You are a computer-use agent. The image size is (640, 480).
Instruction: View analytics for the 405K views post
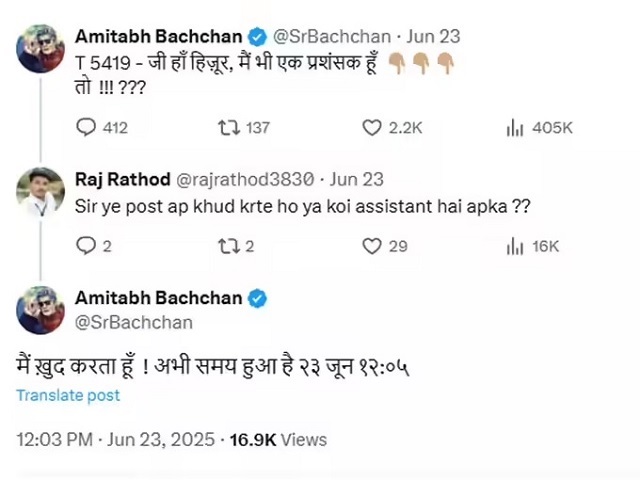[x=516, y=128]
